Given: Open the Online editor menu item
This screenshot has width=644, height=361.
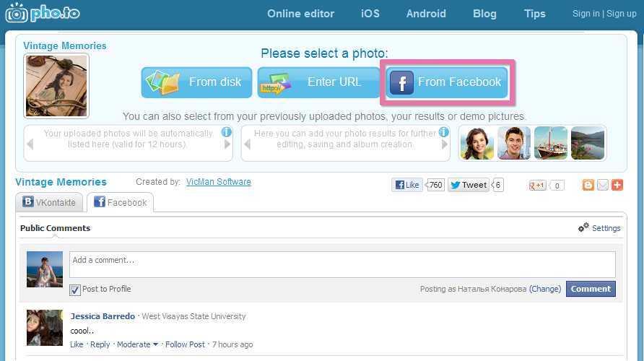Looking at the screenshot, I should 300,14.
